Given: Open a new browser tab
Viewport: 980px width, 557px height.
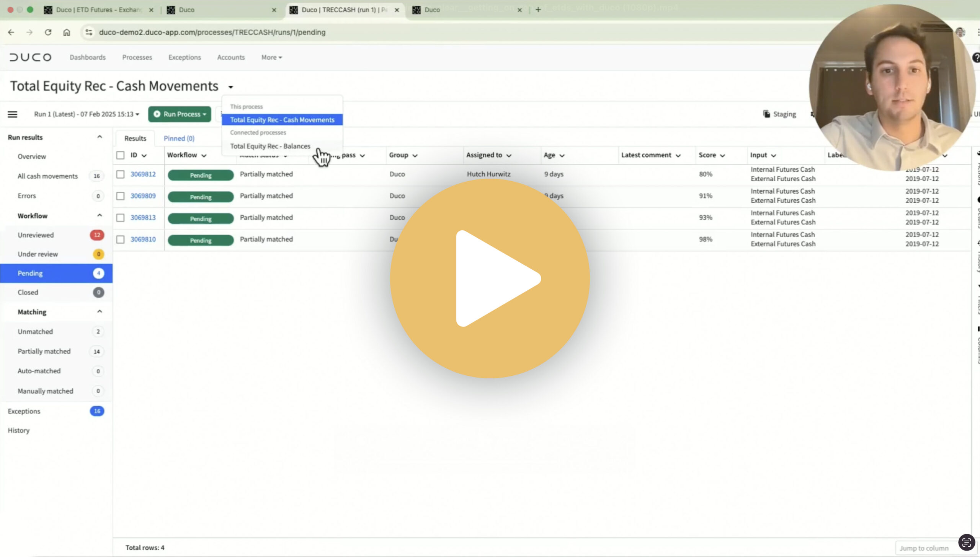Looking at the screenshot, I should coord(538,10).
